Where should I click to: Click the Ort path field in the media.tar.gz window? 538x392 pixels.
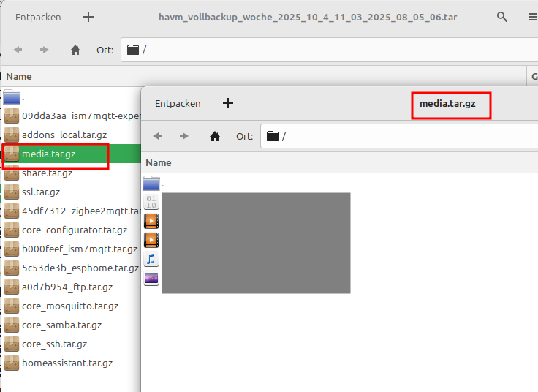tap(399, 136)
